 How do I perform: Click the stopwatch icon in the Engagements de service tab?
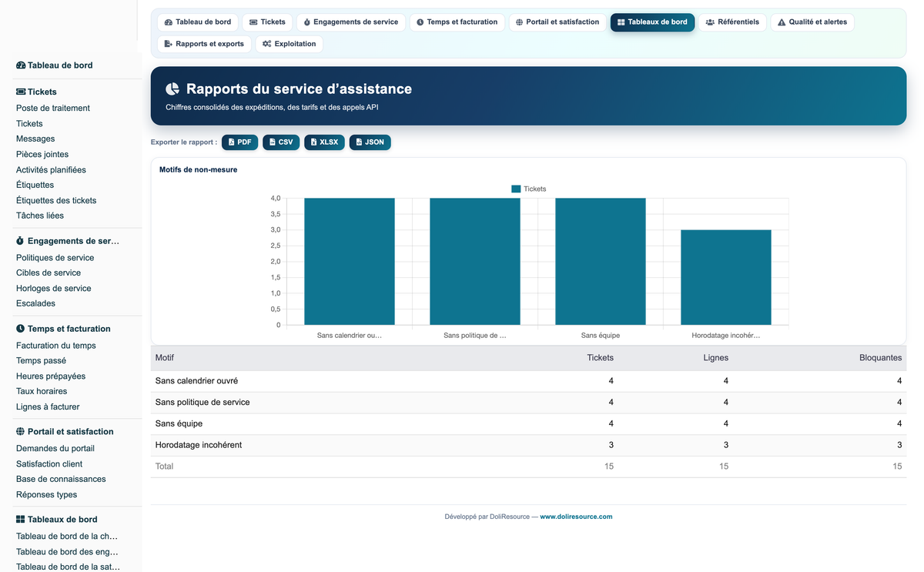(307, 22)
